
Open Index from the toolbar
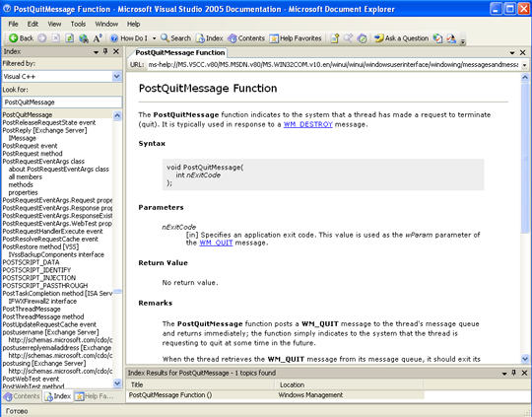point(210,38)
